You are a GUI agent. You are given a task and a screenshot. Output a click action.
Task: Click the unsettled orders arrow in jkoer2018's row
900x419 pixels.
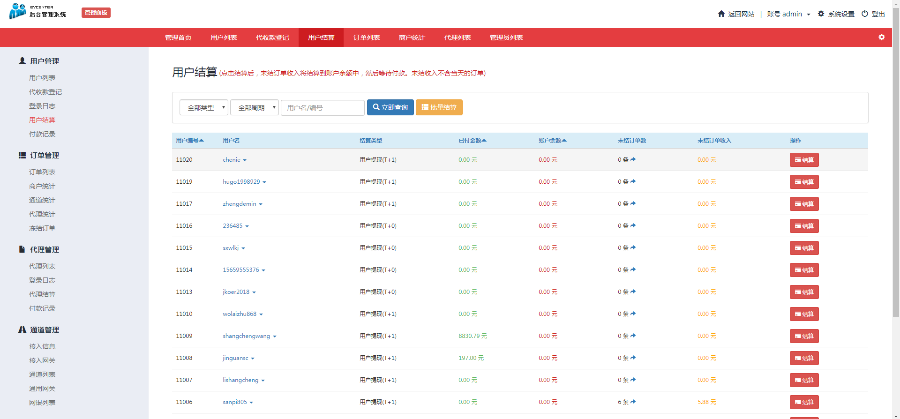pyautogui.click(x=633, y=292)
